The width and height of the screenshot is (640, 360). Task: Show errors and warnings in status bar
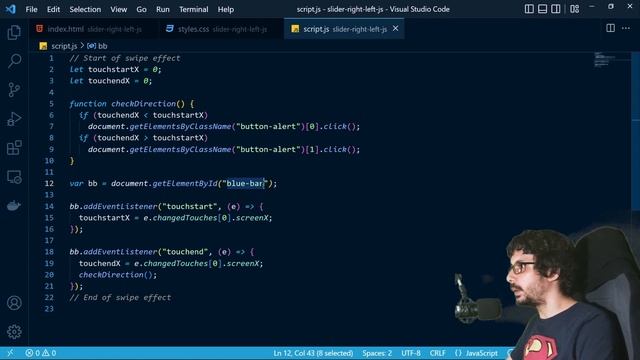[41, 353]
